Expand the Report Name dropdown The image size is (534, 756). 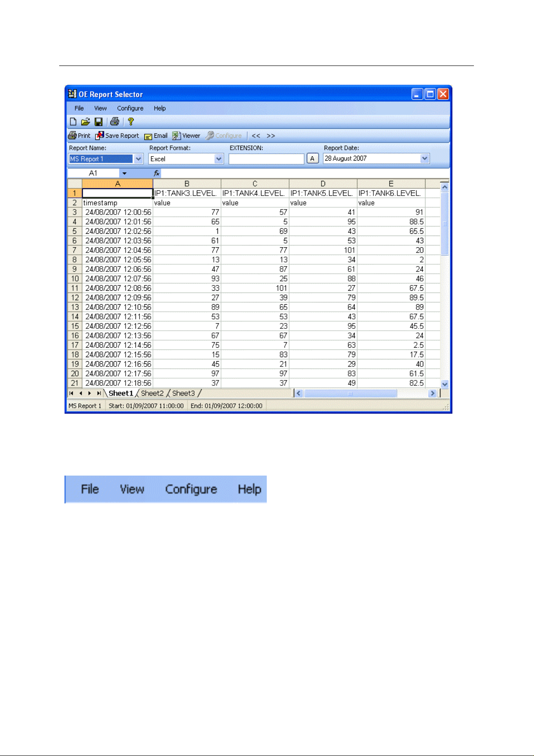pyautogui.click(x=139, y=159)
